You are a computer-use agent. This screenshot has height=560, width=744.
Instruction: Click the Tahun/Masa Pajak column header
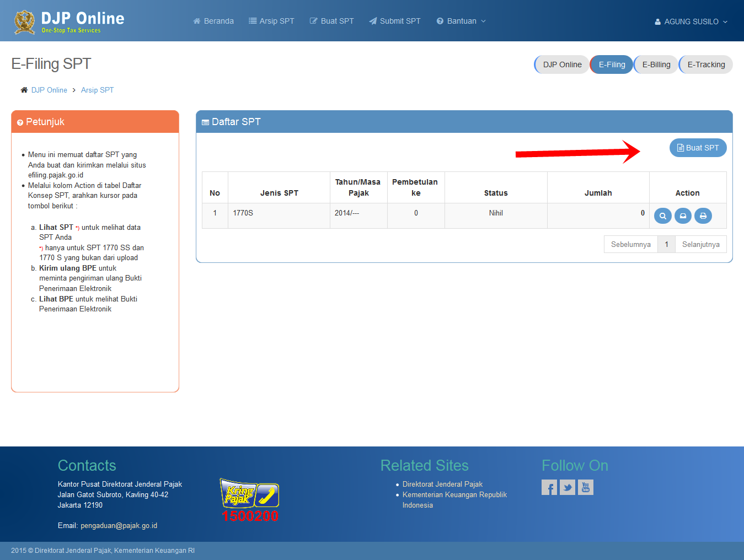point(358,187)
